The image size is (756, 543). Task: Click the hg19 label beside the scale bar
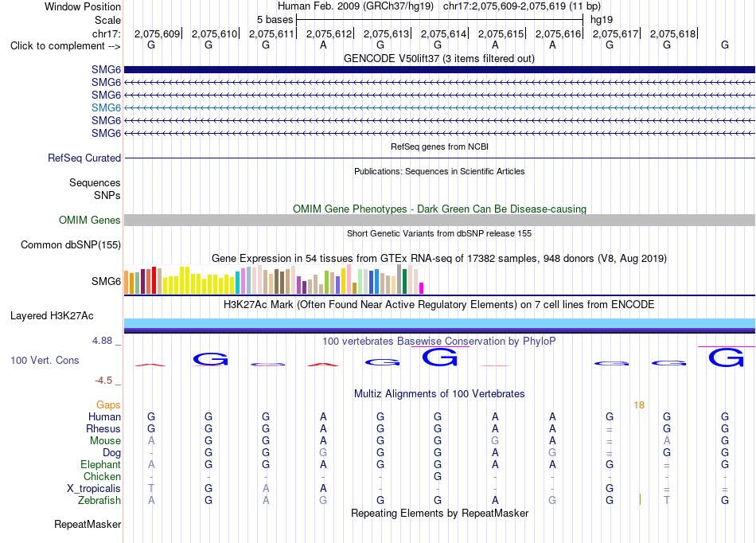coord(602,20)
